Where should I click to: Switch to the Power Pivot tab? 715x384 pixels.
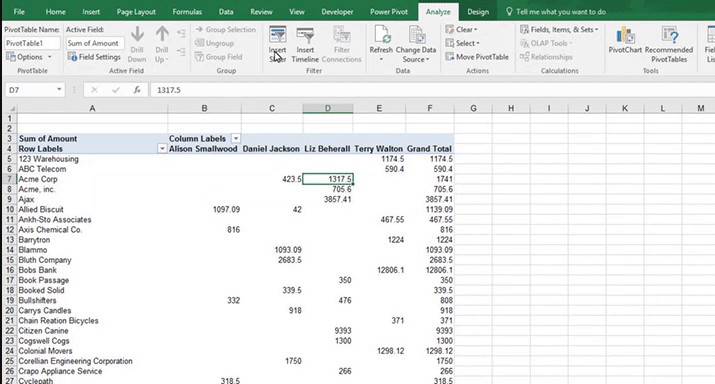(389, 12)
